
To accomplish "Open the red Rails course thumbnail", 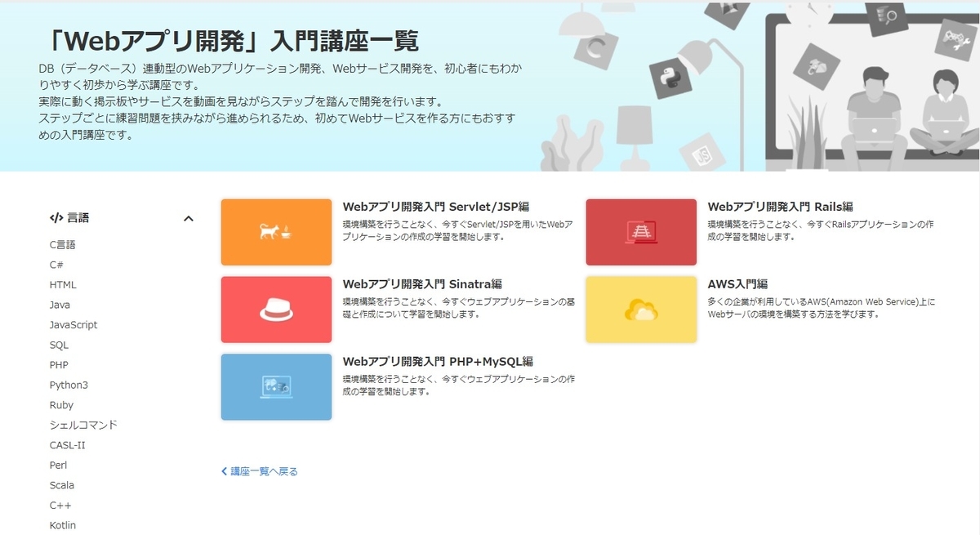I will click(641, 232).
